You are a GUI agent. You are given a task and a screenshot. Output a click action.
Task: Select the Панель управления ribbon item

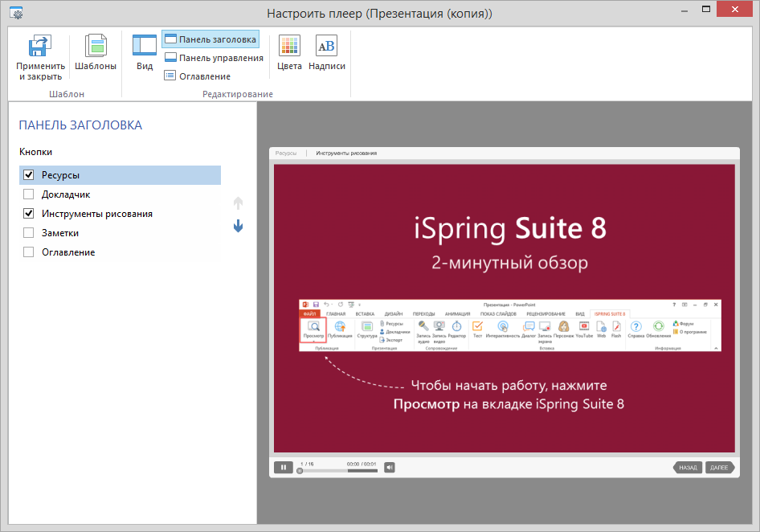[214, 58]
